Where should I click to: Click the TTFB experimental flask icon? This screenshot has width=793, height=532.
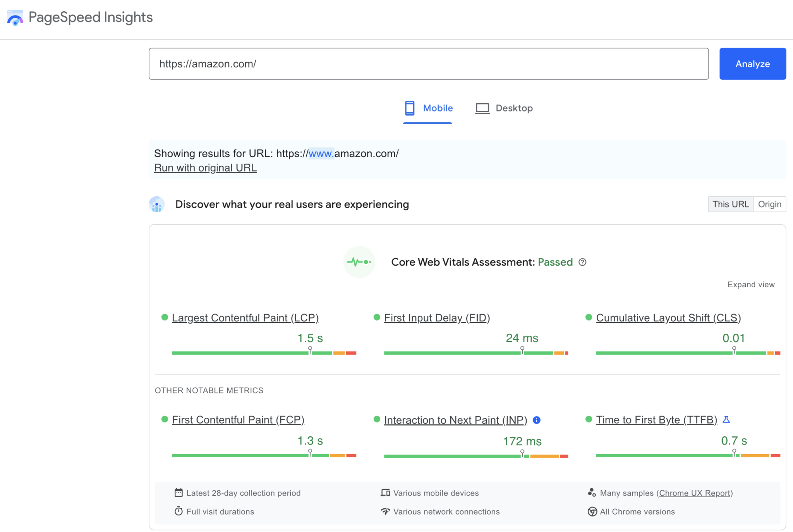click(726, 420)
